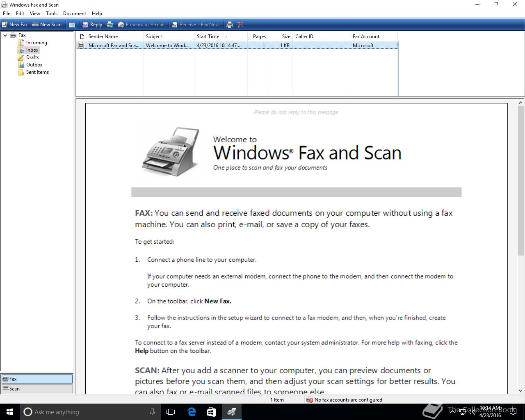Image resolution: width=525 pixels, height=420 pixels.
Task: Select the Drafts folder
Action: pos(32,57)
